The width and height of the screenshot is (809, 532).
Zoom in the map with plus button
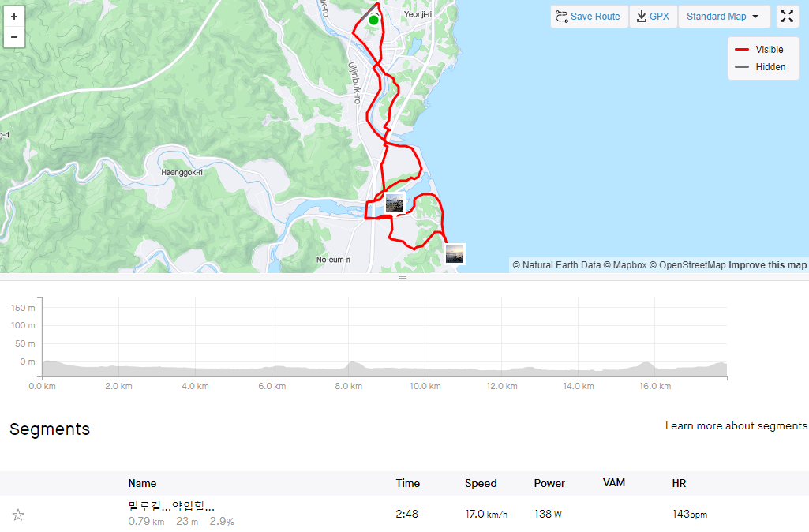pyautogui.click(x=14, y=17)
